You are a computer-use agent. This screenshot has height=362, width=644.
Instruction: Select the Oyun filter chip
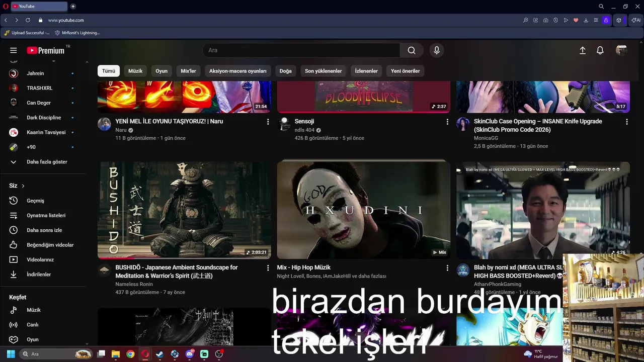162,71
